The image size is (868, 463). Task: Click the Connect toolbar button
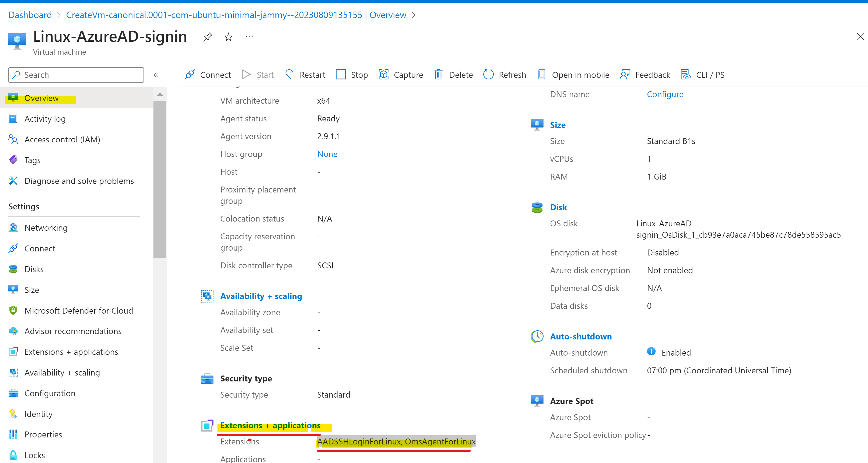(208, 75)
